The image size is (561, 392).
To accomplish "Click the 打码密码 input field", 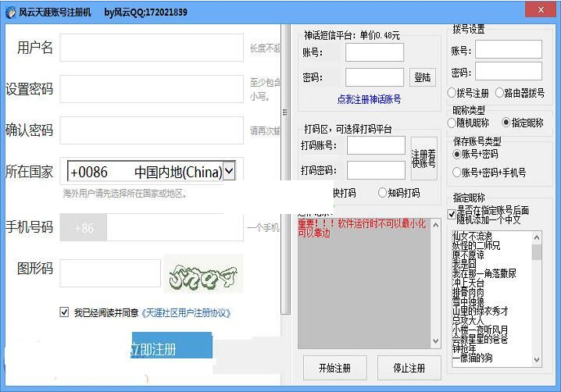I will (x=376, y=170).
